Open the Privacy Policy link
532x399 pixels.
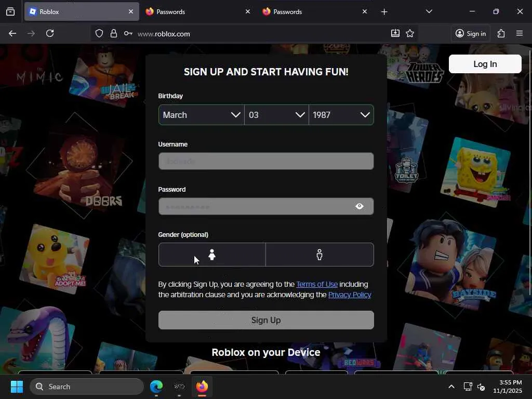click(x=350, y=295)
